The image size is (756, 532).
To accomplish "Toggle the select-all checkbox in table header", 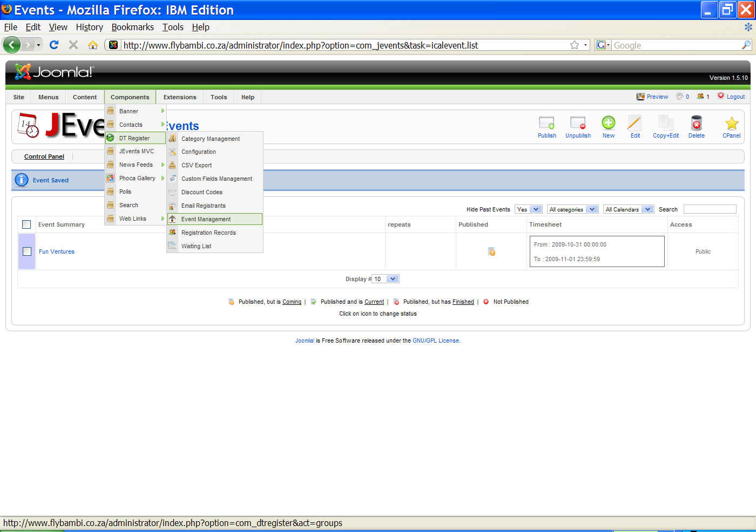I will click(26, 224).
